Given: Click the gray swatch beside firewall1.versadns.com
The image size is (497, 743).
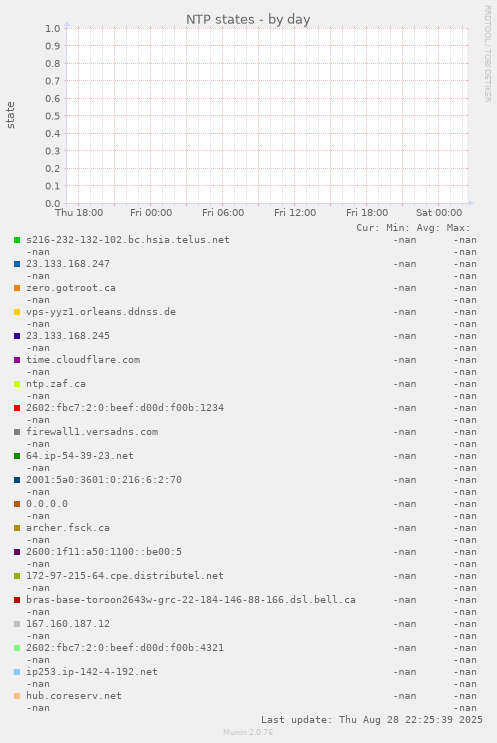Looking at the screenshot, I should pos(17,432).
